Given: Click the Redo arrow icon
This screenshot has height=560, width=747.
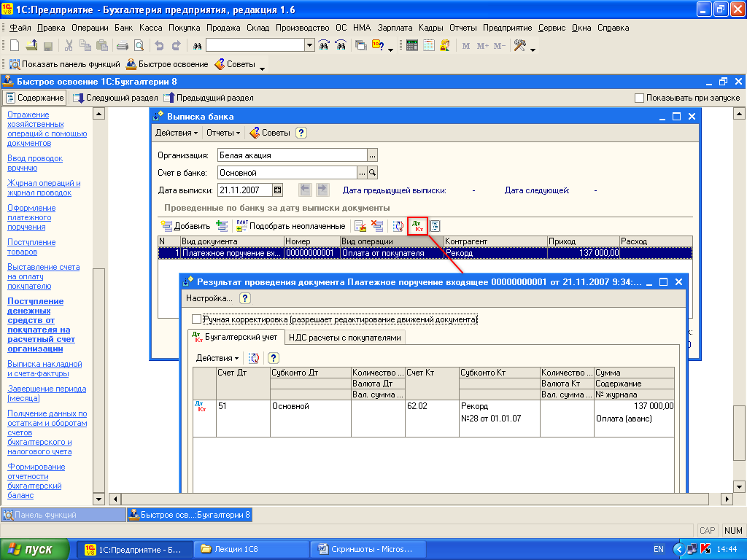Looking at the screenshot, I should 177,46.
